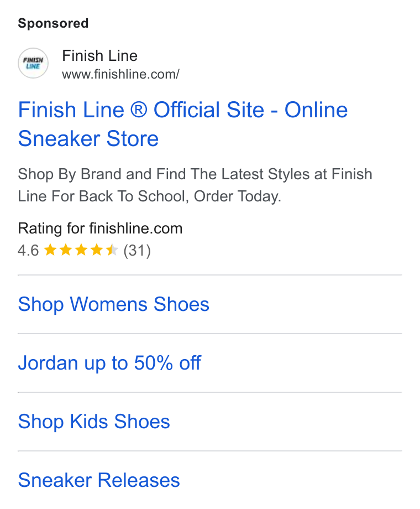Click the third gold rating star
The image size is (420, 509).
[81, 250]
